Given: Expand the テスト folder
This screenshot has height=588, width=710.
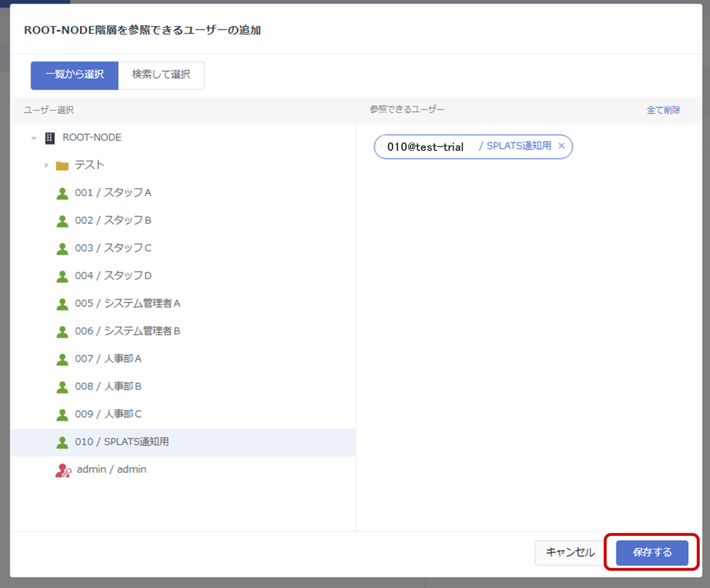Looking at the screenshot, I should (46, 165).
